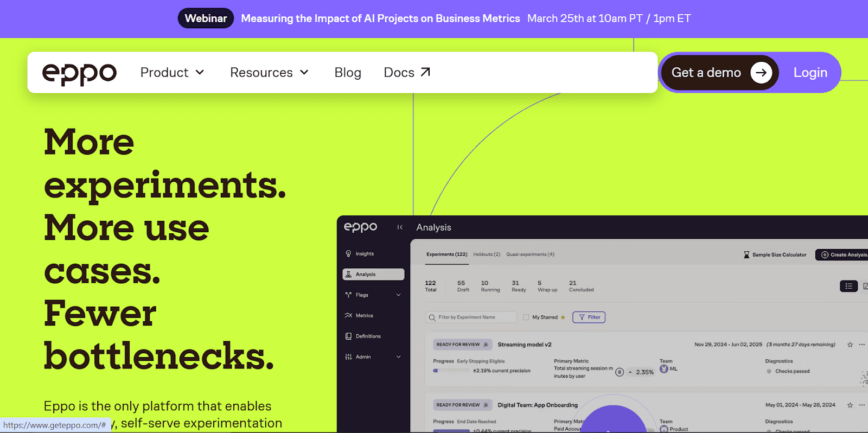The height and width of the screenshot is (433, 868).
Task: Click the external link arrow next to Docs
Action: pos(425,72)
